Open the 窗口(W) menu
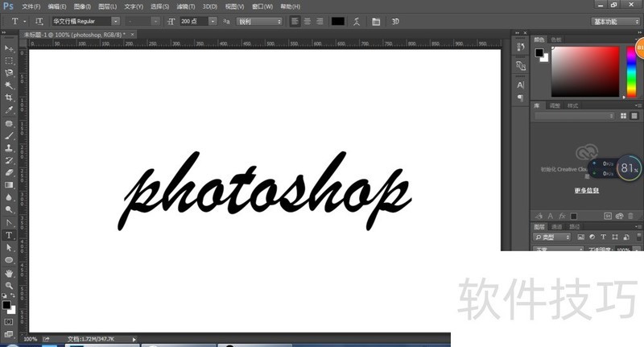Image resolution: width=644 pixels, height=347 pixels. 262,6
